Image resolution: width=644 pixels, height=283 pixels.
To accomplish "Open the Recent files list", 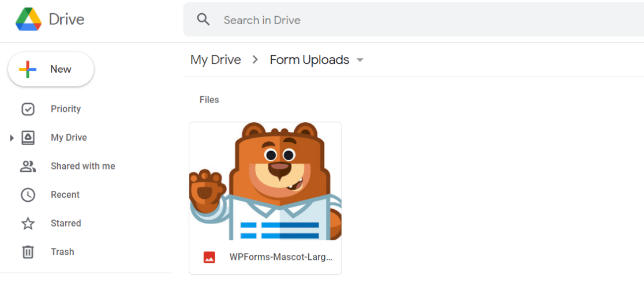I will pos(65,194).
